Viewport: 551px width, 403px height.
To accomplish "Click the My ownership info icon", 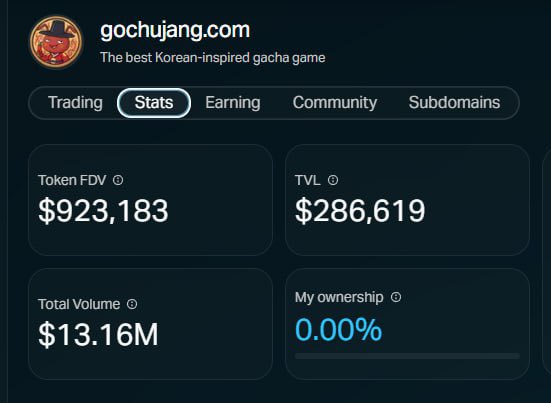I will pos(396,297).
